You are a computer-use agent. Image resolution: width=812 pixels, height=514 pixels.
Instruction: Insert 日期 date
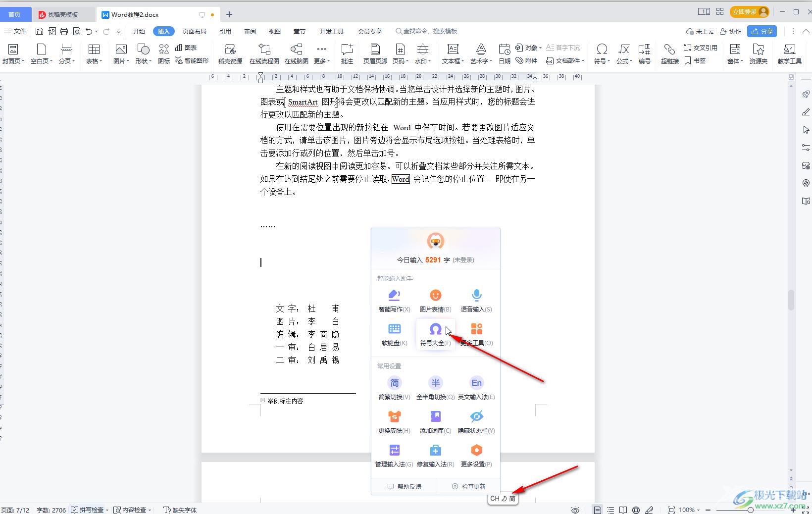tap(505, 54)
